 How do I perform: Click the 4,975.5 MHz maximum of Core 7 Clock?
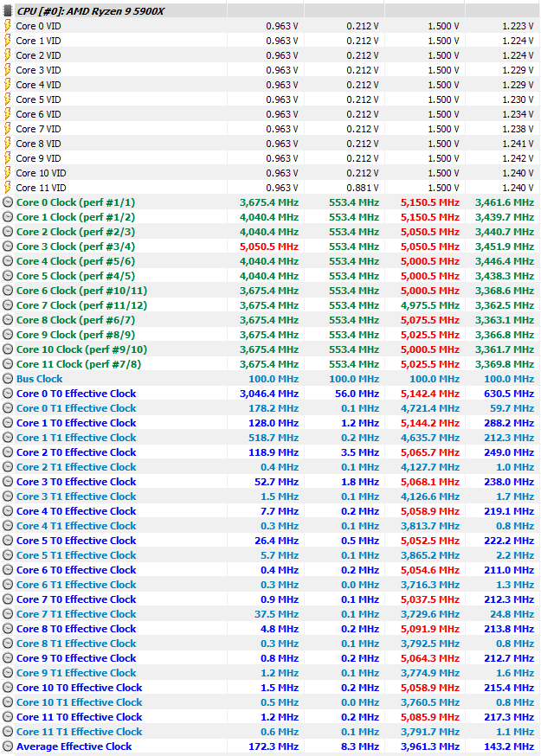click(430, 305)
